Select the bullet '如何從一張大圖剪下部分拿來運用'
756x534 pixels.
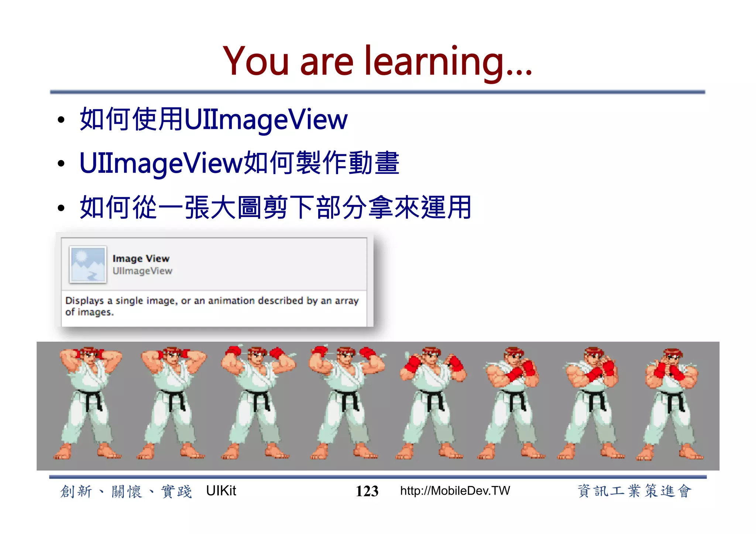click(275, 207)
